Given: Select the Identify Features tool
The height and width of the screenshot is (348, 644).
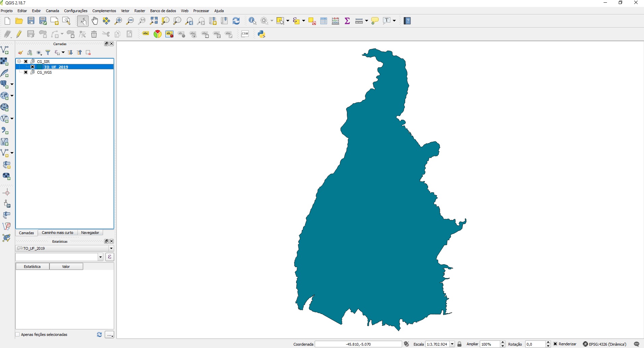Looking at the screenshot, I should click(252, 21).
